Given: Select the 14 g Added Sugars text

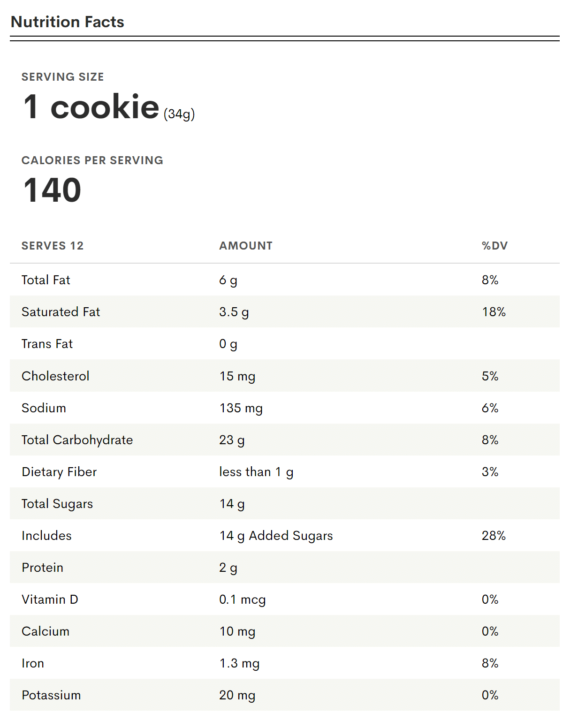Looking at the screenshot, I should coord(276,536).
